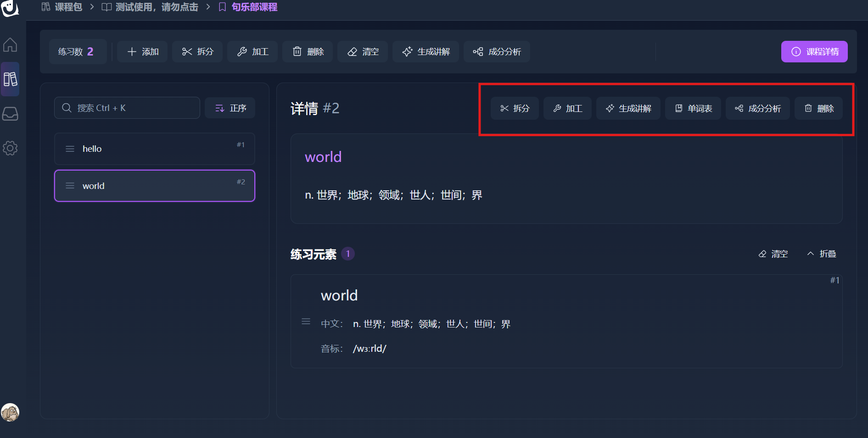
Task: Click the course library books sidebar icon
Action: [x=10, y=79]
